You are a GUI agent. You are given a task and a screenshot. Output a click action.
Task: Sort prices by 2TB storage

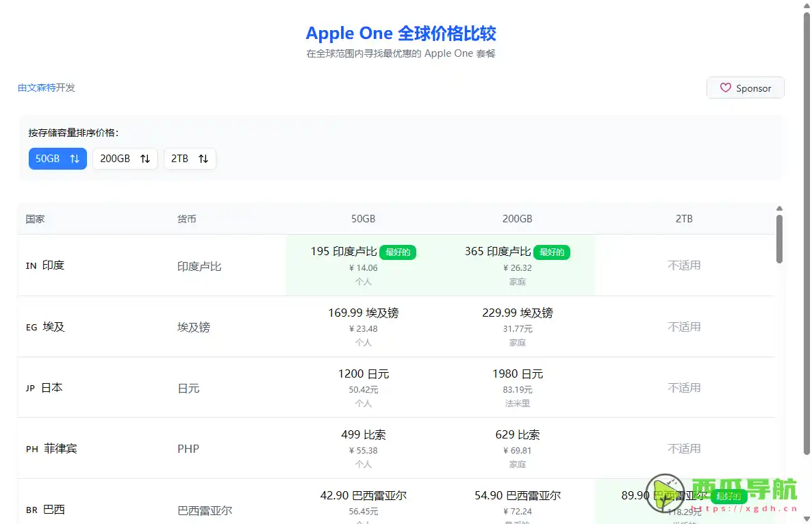pyautogui.click(x=190, y=159)
